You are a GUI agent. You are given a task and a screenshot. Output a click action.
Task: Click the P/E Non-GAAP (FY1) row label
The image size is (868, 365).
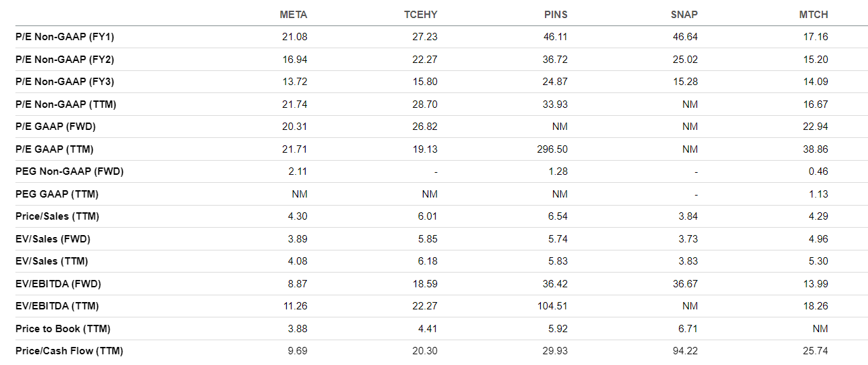(x=60, y=37)
